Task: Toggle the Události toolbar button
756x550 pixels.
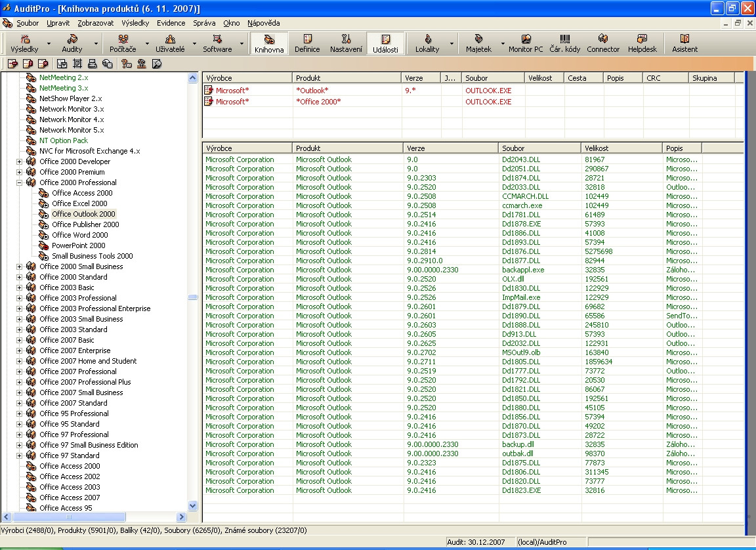Action: coord(385,43)
